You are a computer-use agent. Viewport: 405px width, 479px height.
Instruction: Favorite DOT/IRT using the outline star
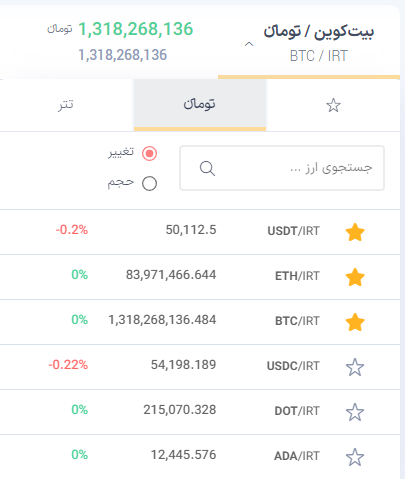click(x=355, y=412)
